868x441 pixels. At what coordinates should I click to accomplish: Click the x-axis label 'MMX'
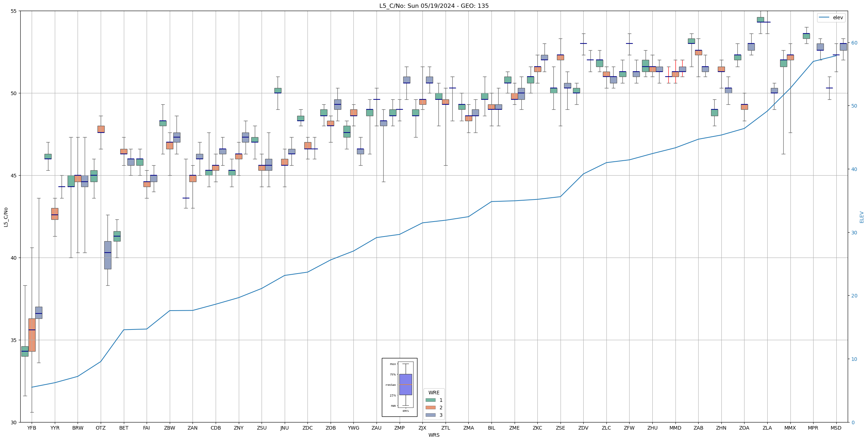pyautogui.click(x=790, y=428)
